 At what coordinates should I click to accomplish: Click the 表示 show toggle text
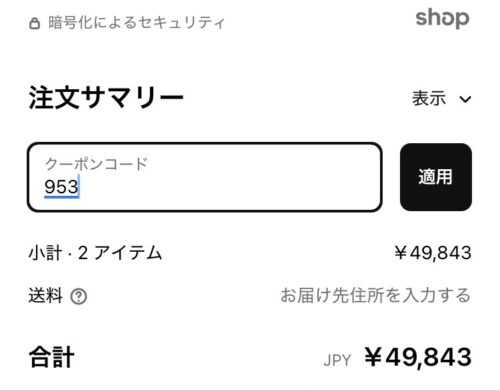coord(429,98)
